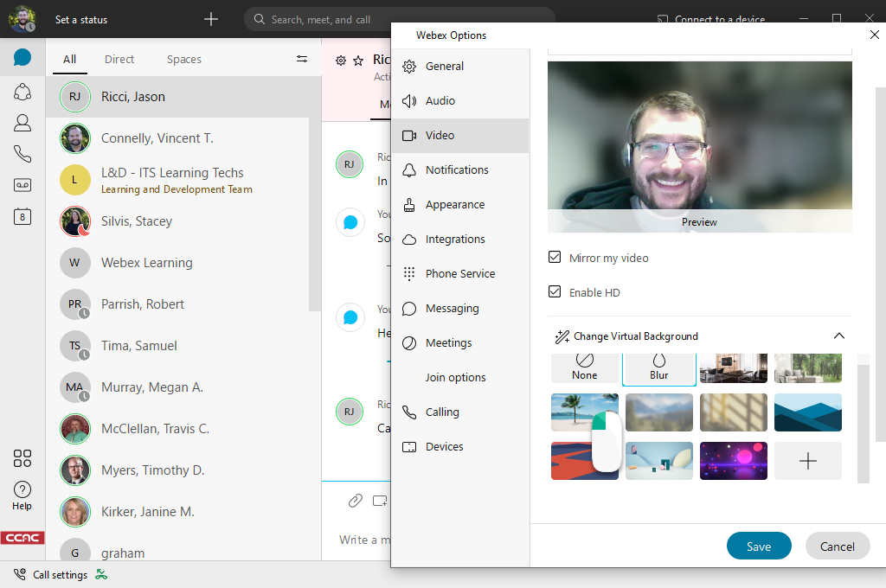Open the Teams icon in the navigation rail

(x=22, y=92)
